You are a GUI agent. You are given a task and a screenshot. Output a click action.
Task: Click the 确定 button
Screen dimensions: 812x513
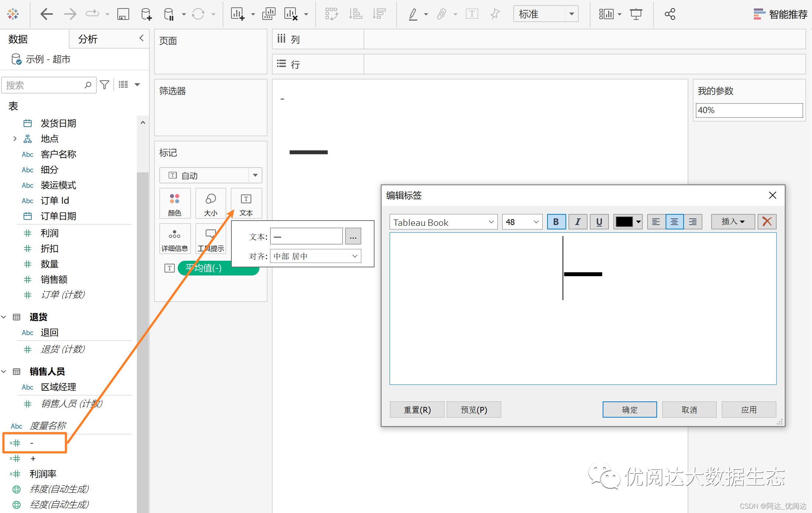tap(630, 410)
